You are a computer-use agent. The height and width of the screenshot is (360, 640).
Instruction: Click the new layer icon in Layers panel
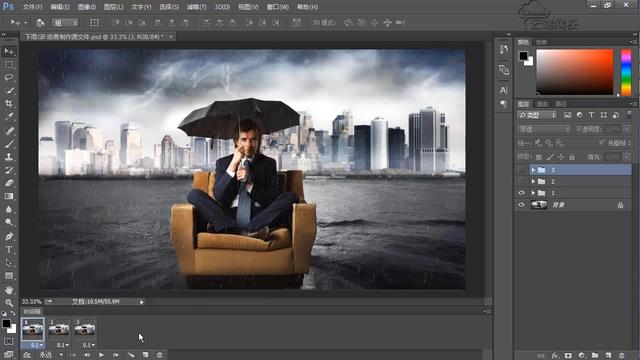608,356
